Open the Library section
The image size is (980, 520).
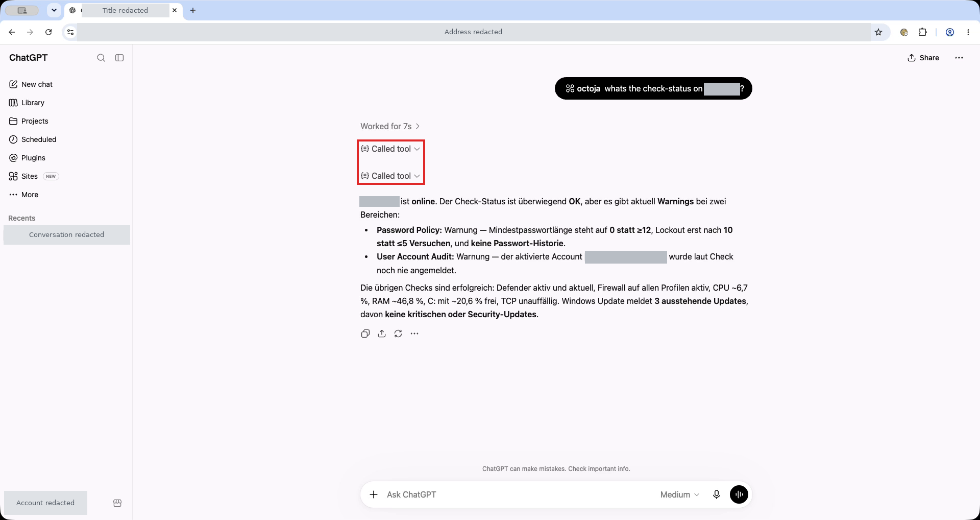pyautogui.click(x=27, y=103)
